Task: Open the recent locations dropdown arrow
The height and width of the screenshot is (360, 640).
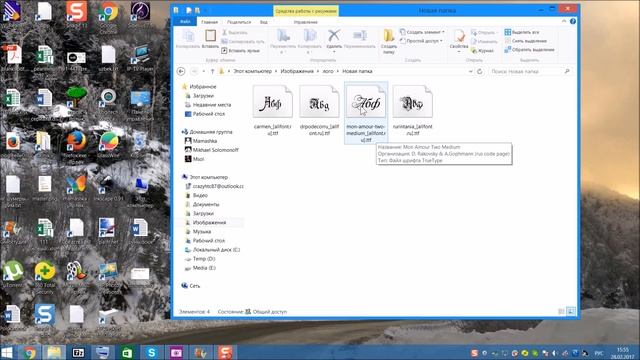Action: click(x=204, y=71)
